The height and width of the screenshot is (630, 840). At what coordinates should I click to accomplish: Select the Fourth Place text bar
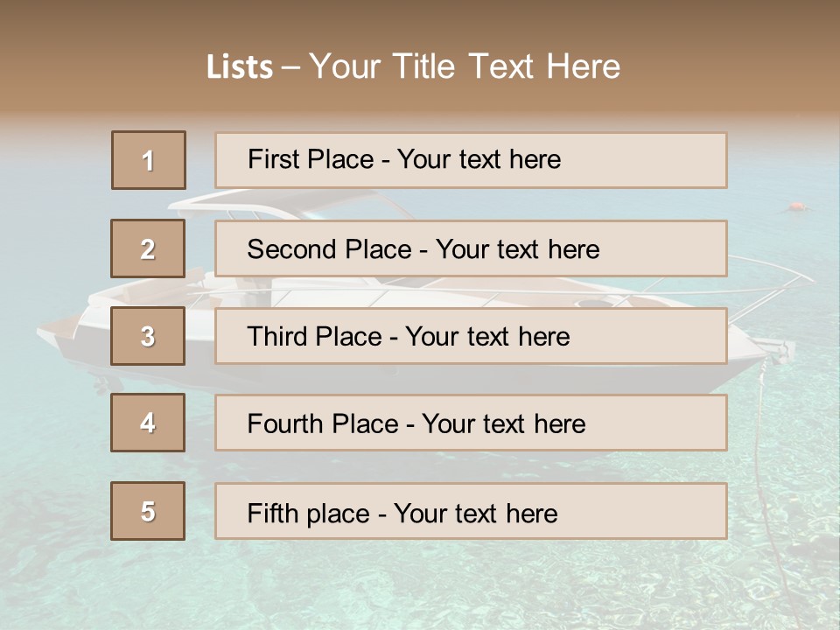coord(471,423)
